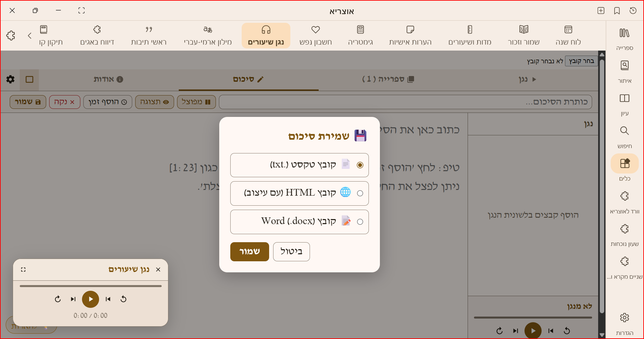The width and height of the screenshot is (644, 339).
Task: Open the חיפוש search sidebar icon
Action: click(625, 137)
